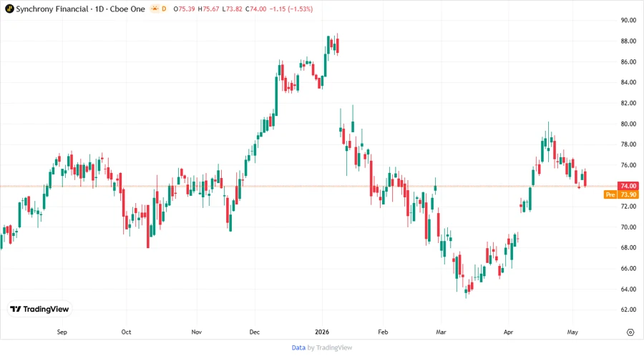Viewport: 644px width, 356px height.
Task: Click the open value O75.39
Action: pyautogui.click(x=184, y=9)
